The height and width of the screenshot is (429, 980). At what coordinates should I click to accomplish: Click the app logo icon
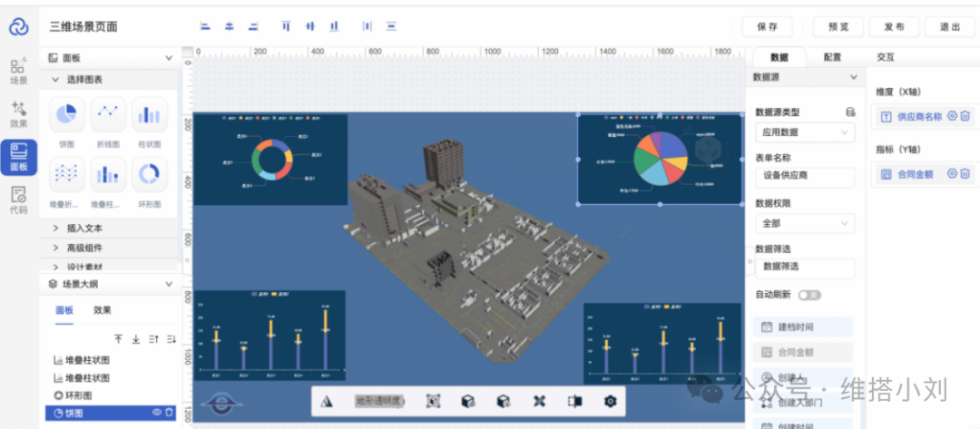[x=19, y=26]
